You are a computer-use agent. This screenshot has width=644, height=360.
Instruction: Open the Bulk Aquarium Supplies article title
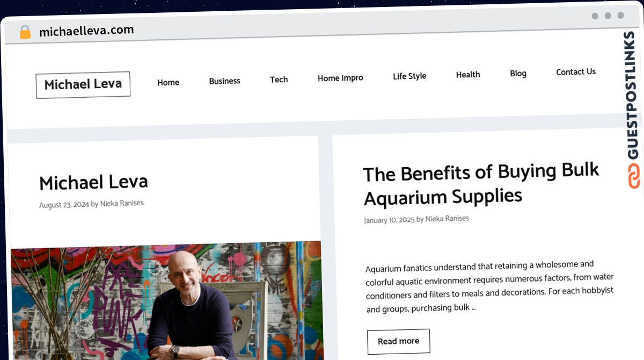tap(481, 184)
